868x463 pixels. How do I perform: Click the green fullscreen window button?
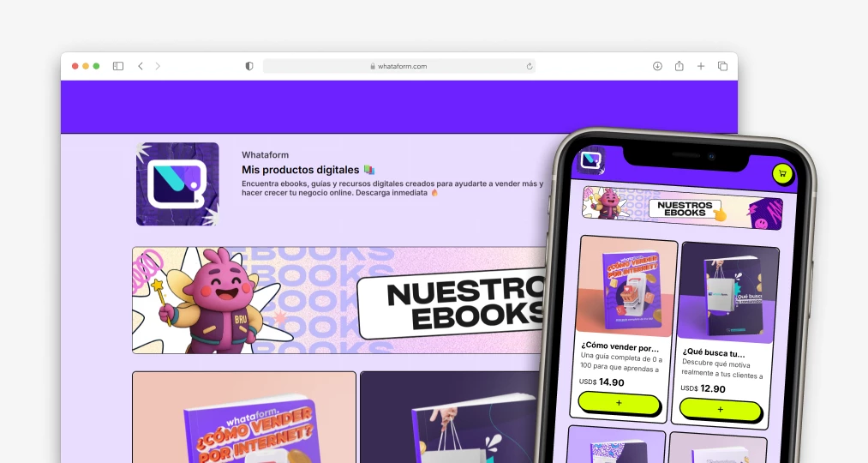pos(96,66)
